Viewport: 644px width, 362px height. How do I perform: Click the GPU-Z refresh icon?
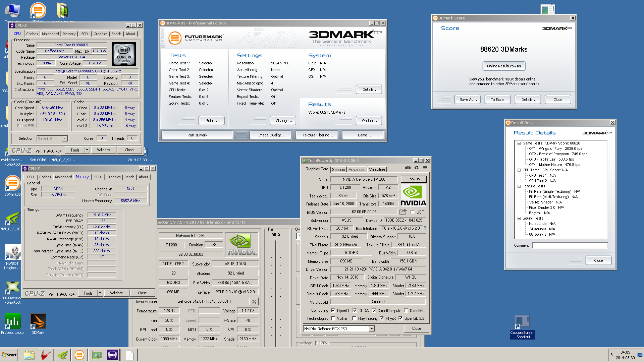pos(416,168)
